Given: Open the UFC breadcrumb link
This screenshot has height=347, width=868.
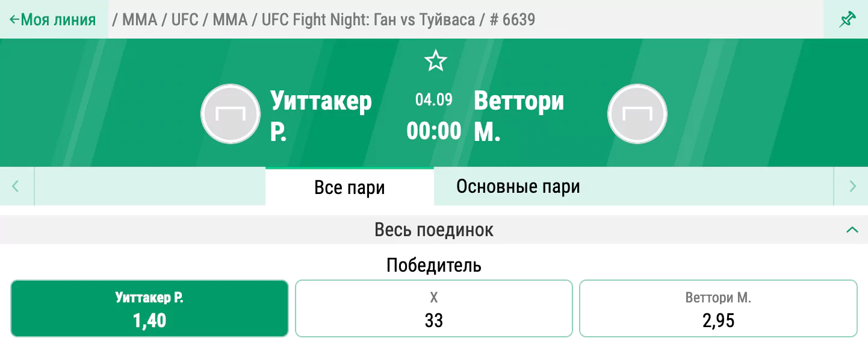Looking at the screenshot, I should (x=184, y=20).
